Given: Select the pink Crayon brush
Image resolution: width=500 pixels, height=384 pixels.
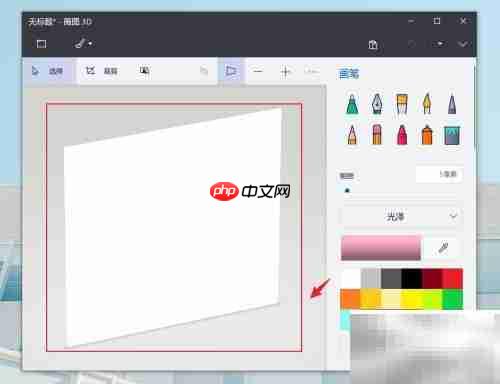Looking at the screenshot, I should coord(402,135).
